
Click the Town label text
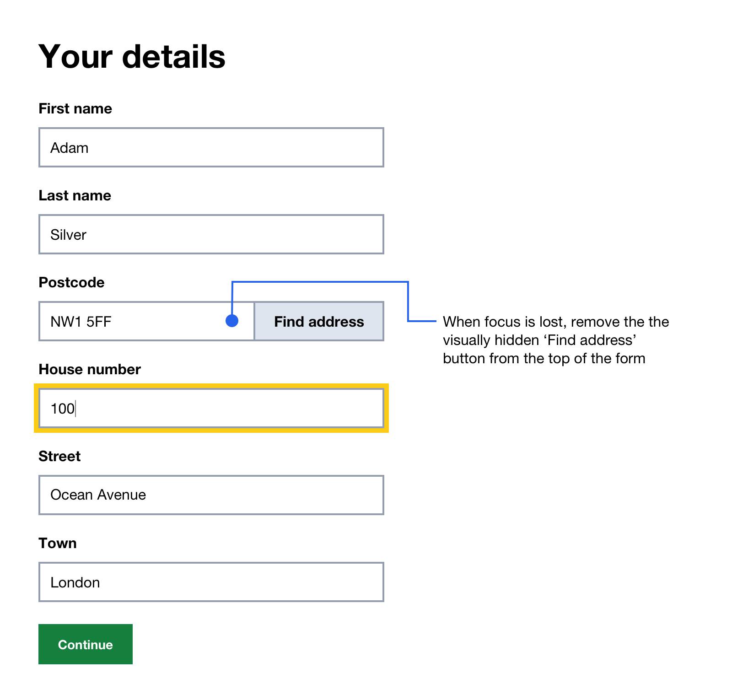[x=58, y=543]
